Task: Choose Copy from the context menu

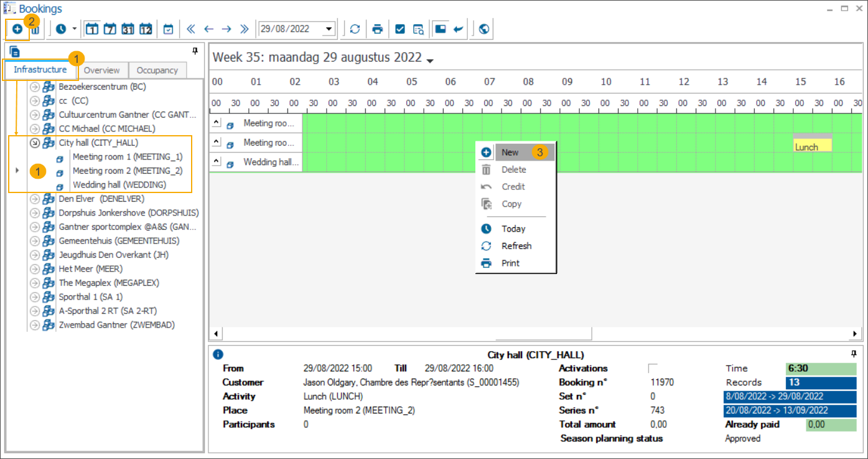Action: (x=511, y=204)
